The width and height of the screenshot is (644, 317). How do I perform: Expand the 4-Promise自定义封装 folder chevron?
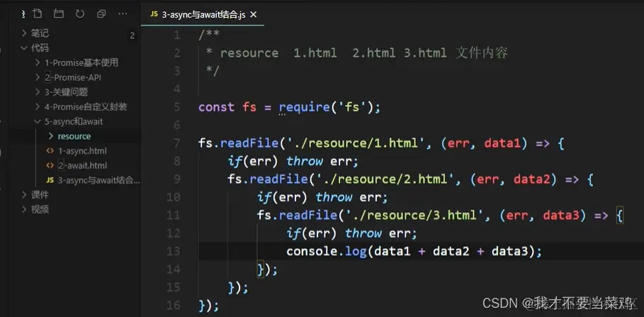click(38, 107)
